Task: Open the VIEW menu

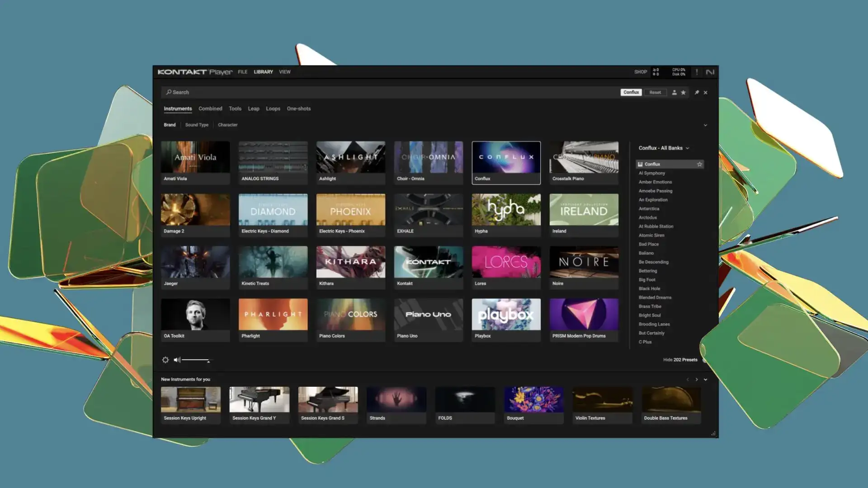Action: click(285, 72)
